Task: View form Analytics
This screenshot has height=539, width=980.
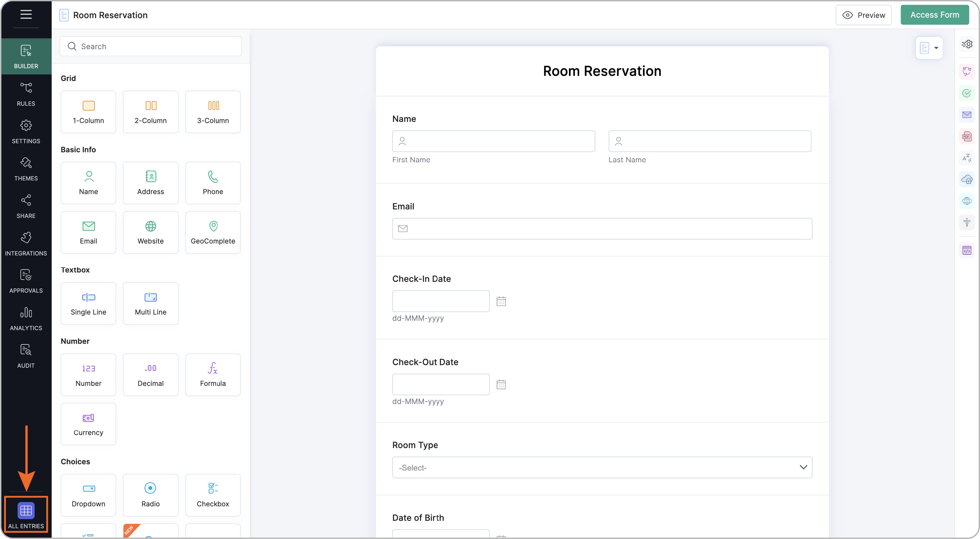Action: tap(26, 319)
